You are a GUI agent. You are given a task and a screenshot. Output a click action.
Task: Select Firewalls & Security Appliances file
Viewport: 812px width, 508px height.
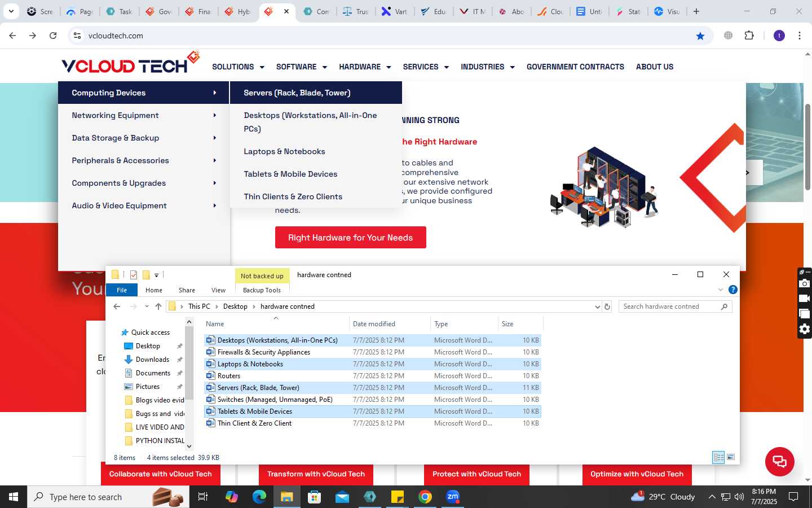point(372,352)
